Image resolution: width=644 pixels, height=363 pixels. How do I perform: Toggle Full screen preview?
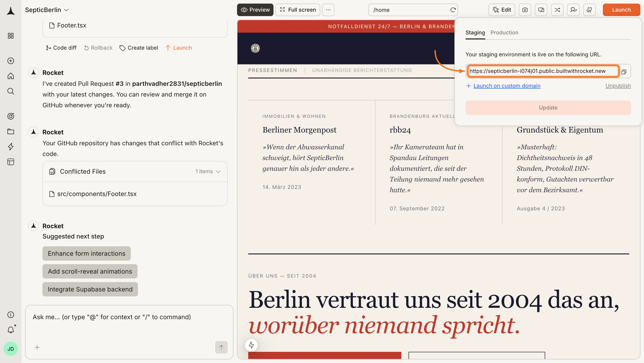pyautogui.click(x=297, y=10)
